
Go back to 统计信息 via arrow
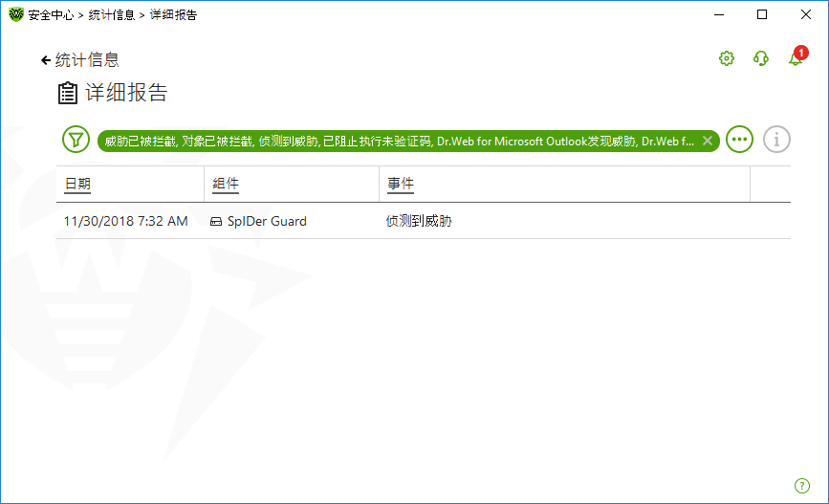pyautogui.click(x=46, y=60)
